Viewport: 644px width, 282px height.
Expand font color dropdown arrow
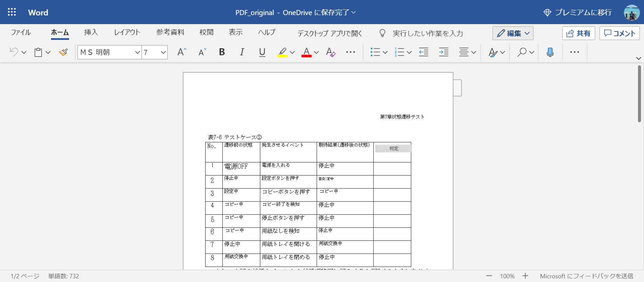coord(316,52)
